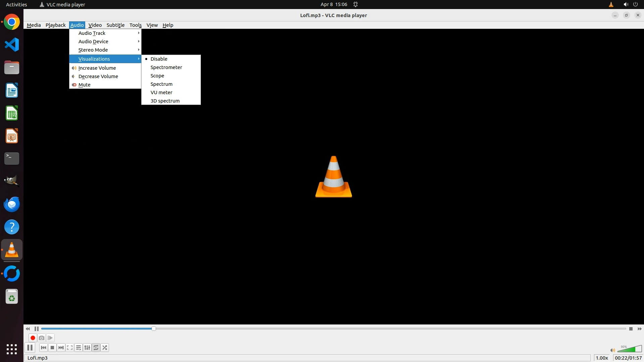Toggle the loop/repeat mode button
This screenshot has height=362, width=644.
point(96,348)
